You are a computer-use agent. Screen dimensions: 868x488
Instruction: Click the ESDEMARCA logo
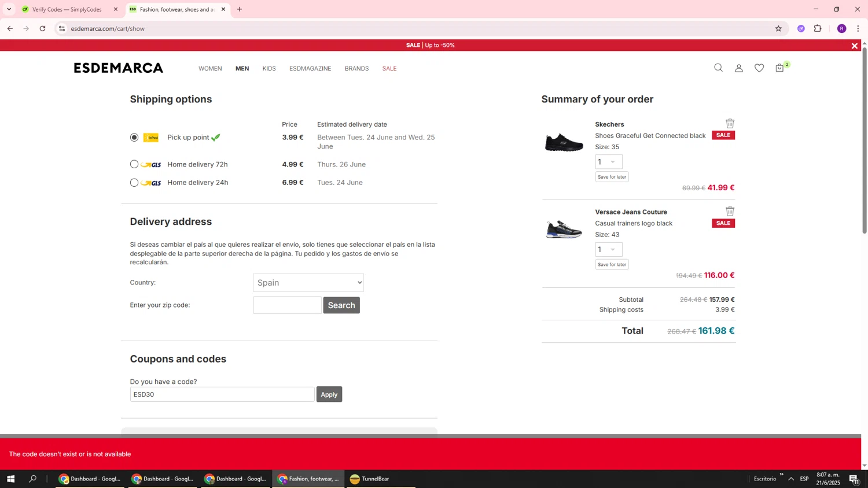pos(119,68)
